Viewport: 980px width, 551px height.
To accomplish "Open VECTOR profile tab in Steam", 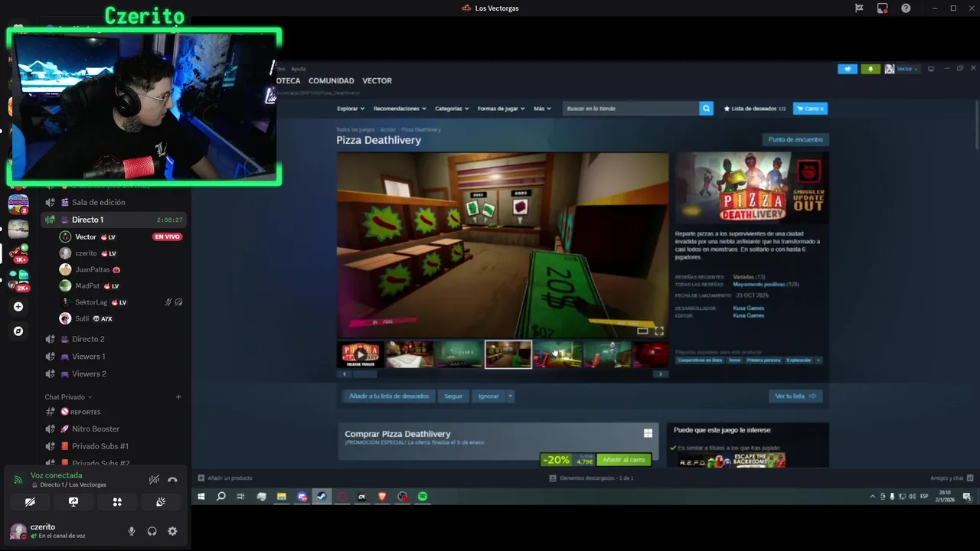I will coord(377,81).
